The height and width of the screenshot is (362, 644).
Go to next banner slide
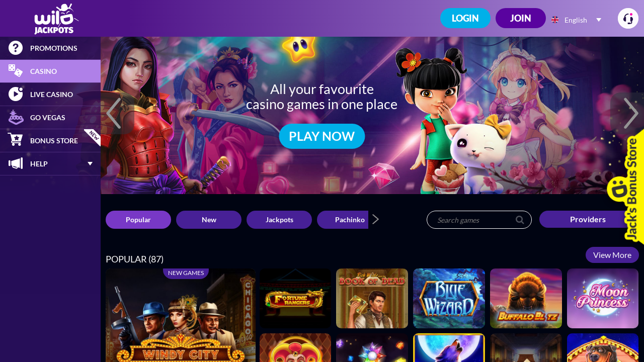pos(630,114)
